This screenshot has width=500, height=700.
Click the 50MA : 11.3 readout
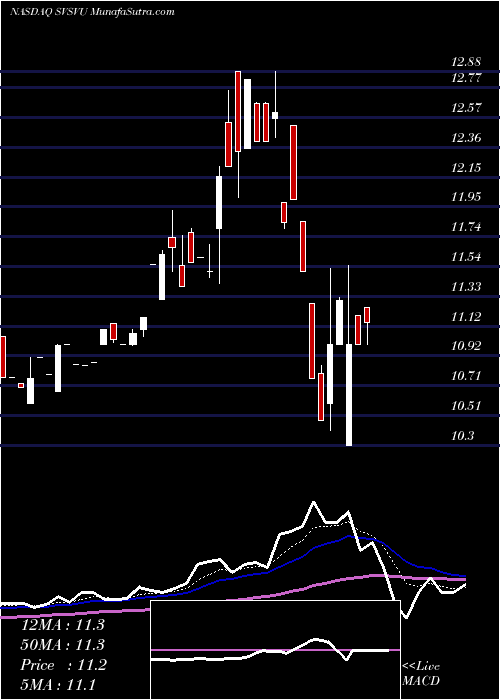(x=62, y=645)
